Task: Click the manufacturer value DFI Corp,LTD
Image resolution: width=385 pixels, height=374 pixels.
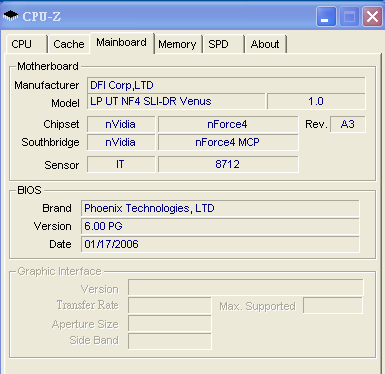Action: click(226, 85)
